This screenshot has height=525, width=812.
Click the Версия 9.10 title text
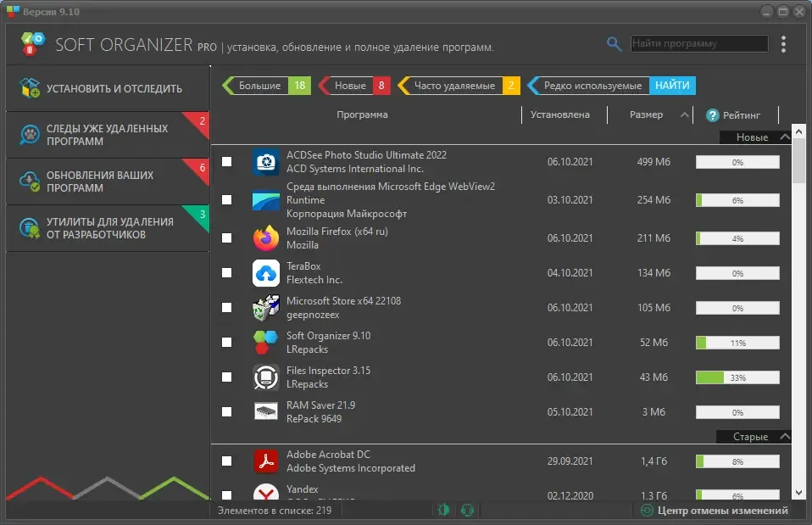51,12
